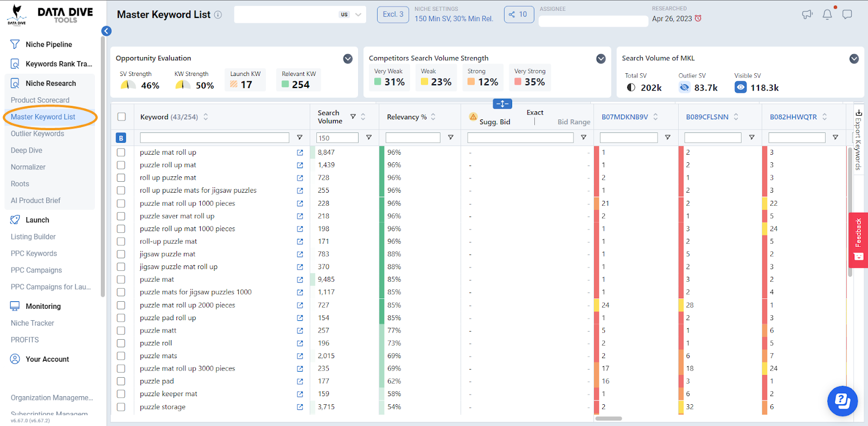Image resolution: width=868 pixels, height=426 pixels.
Task: Click the filter funnel beside the relevancy input
Action: pos(450,138)
